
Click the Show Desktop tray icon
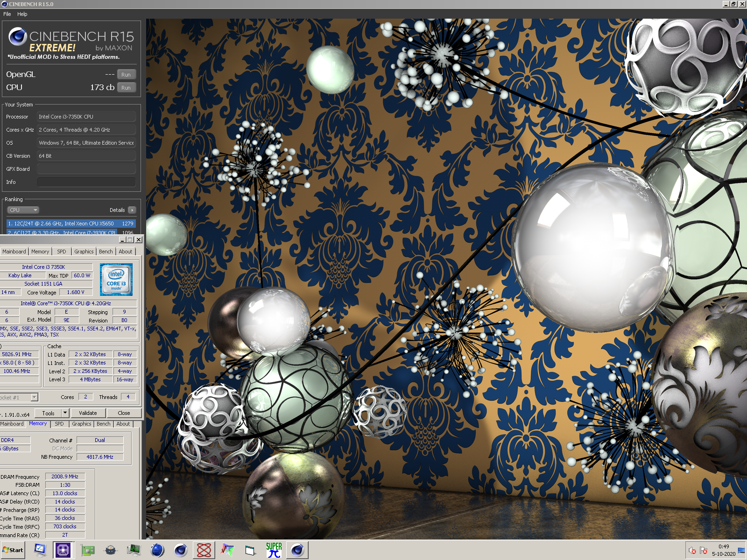tap(741, 551)
